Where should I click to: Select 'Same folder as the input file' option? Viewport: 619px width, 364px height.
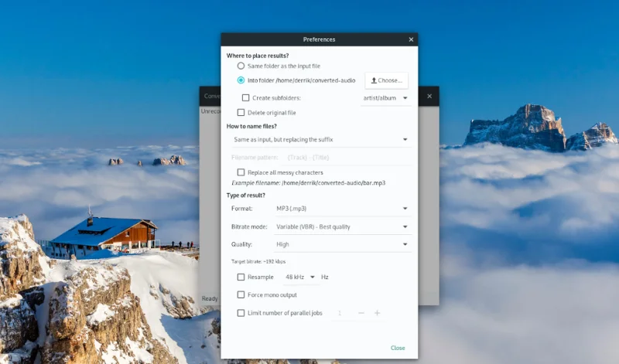click(x=241, y=66)
